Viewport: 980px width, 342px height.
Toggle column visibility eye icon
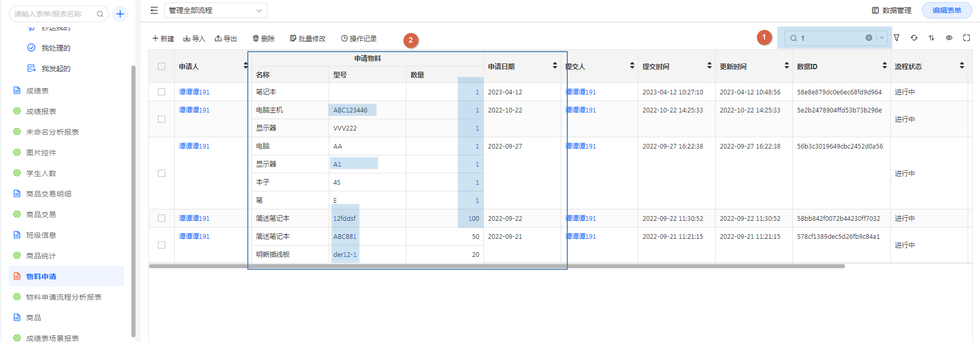[949, 38]
